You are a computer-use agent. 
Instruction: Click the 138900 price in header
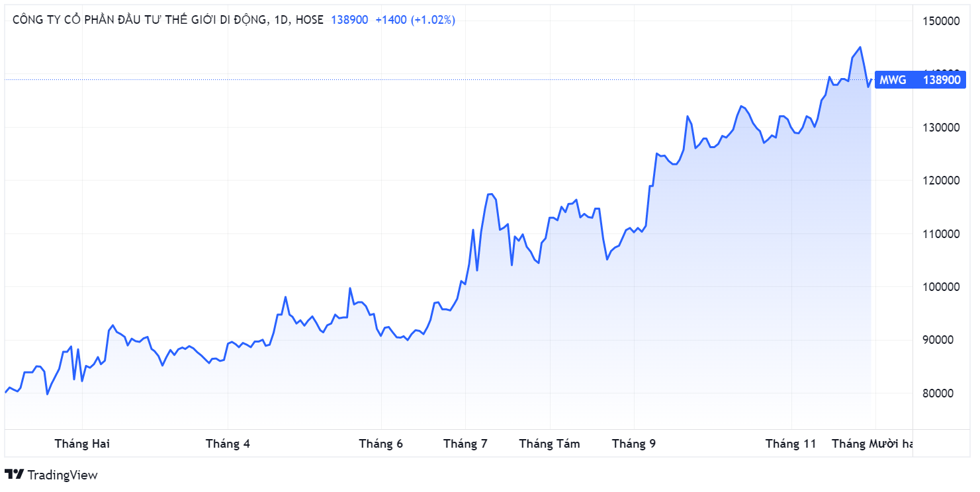tap(349, 20)
